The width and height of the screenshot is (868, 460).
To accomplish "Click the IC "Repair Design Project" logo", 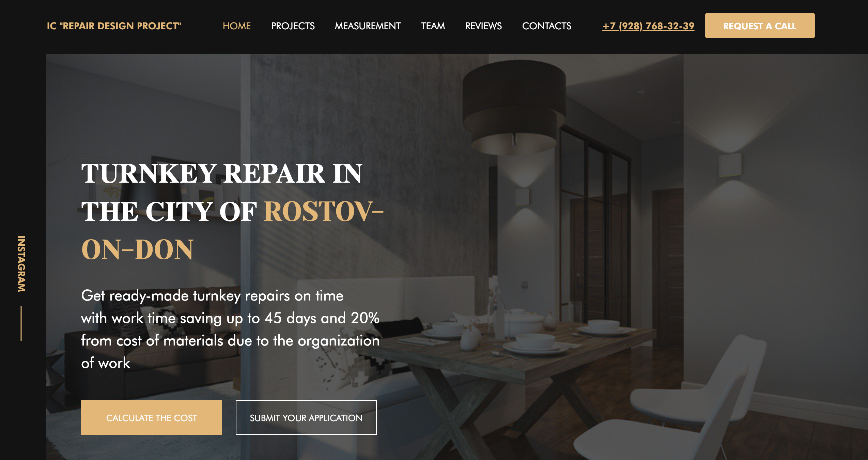I will pos(114,26).
